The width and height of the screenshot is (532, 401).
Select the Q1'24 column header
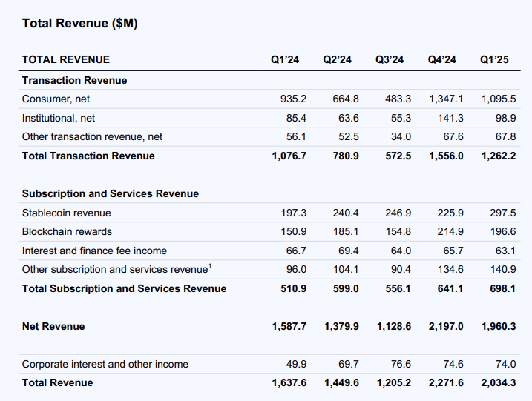[285, 60]
